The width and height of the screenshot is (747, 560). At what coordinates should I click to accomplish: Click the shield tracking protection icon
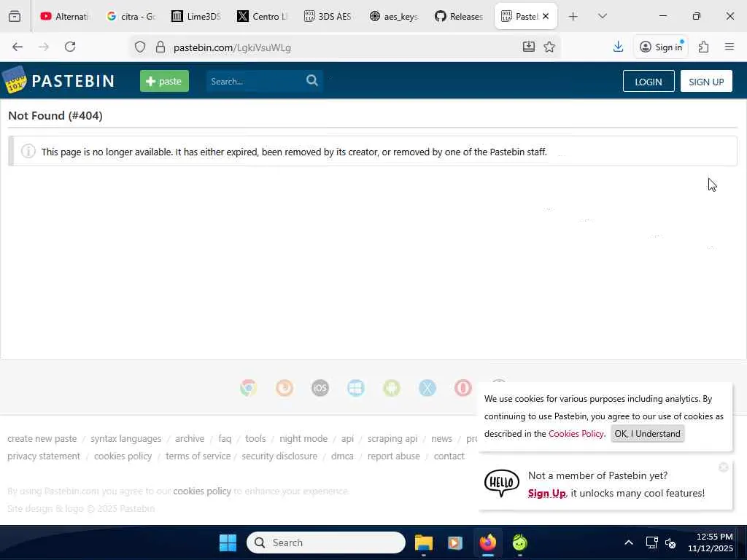point(140,47)
